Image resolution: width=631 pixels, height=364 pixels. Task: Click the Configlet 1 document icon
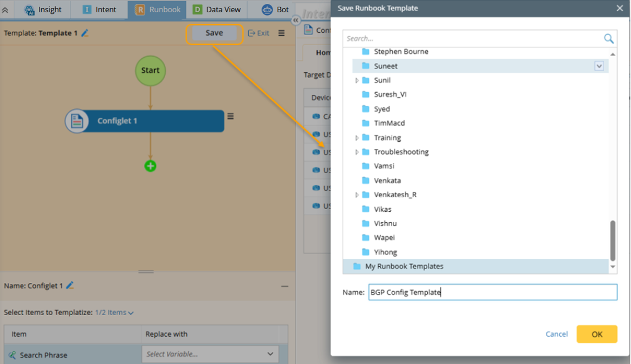[77, 121]
